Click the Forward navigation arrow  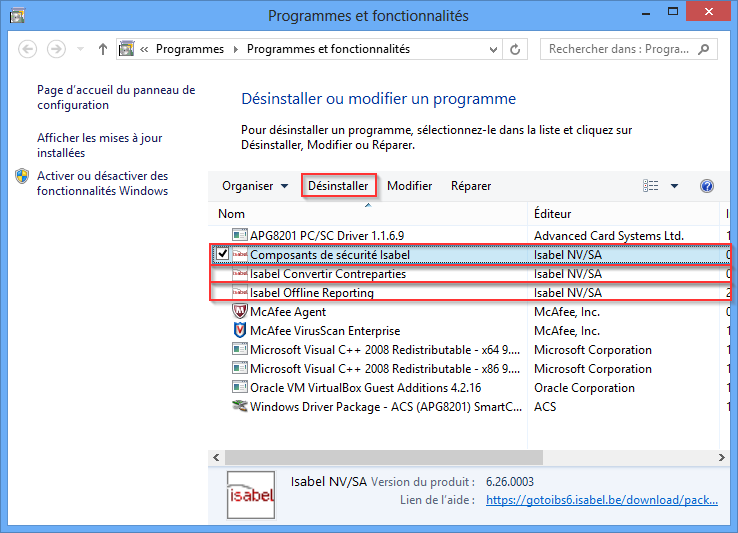[x=56, y=49]
